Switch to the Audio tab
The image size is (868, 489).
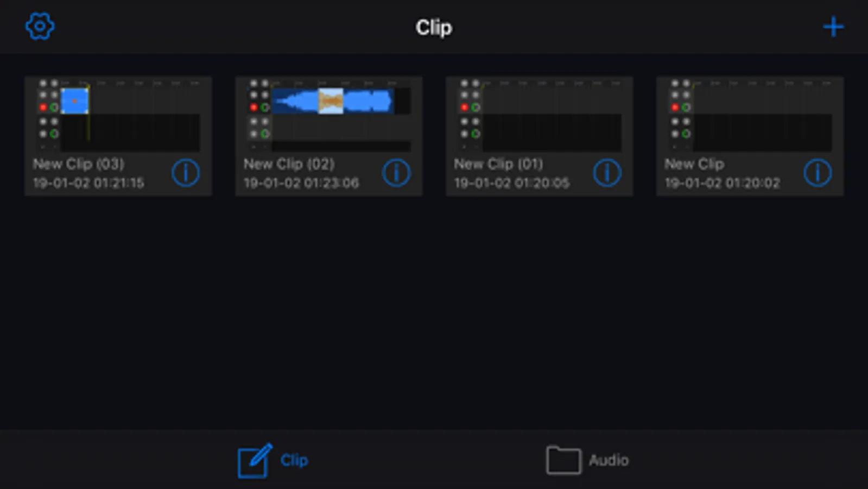[x=587, y=460]
